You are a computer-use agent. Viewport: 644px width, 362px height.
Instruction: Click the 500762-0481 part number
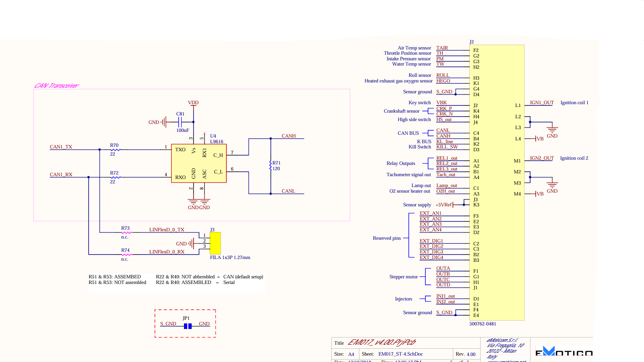point(483,324)
